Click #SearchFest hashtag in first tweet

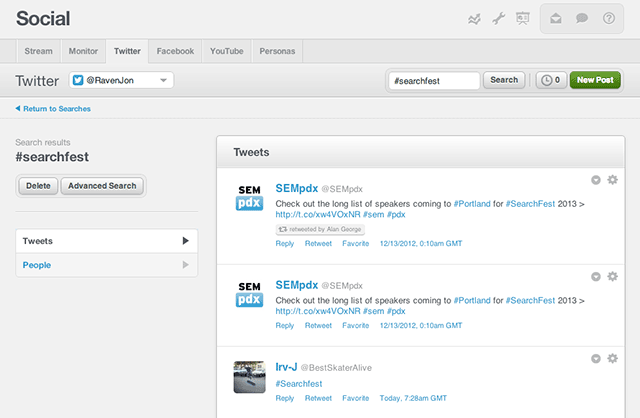pyautogui.click(x=530, y=204)
